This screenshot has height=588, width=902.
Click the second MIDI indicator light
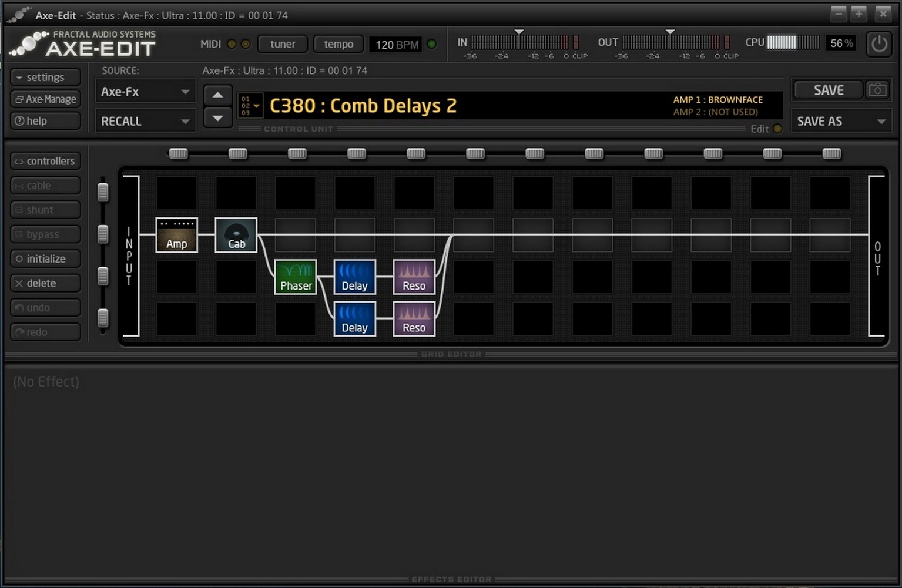click(x=246, y=44)
